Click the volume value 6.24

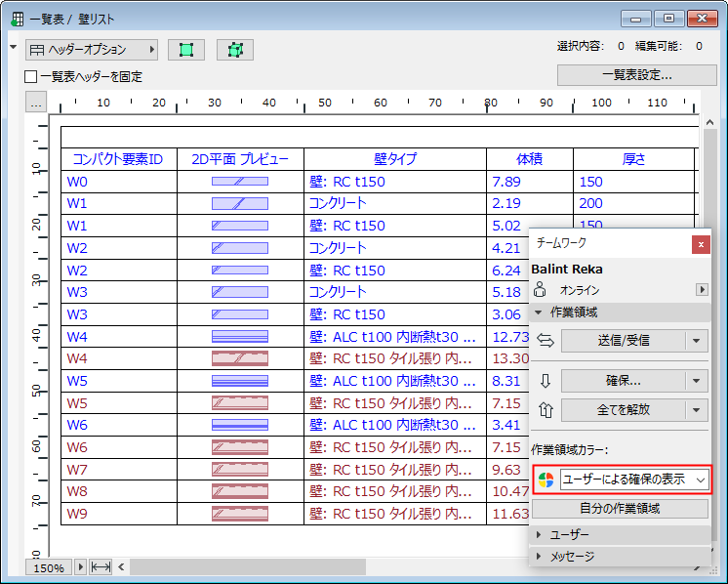tap(506, 271)
